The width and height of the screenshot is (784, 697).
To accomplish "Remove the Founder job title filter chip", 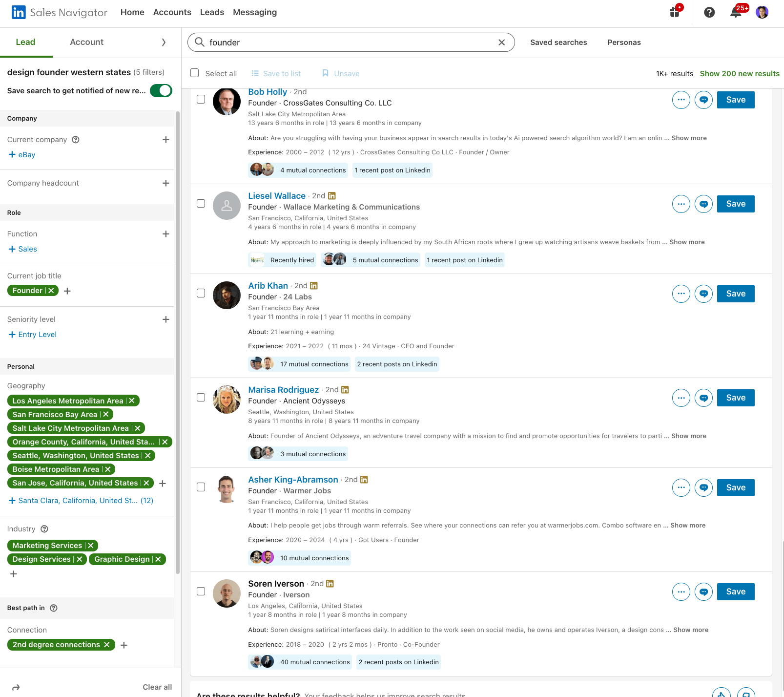I will [x=51, y=291].
